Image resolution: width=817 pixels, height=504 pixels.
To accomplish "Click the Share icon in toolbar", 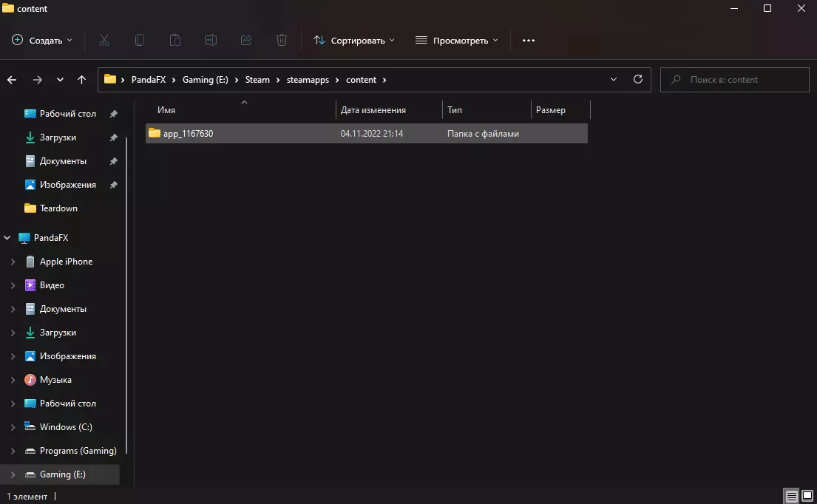I will click(x=246, y=40).
